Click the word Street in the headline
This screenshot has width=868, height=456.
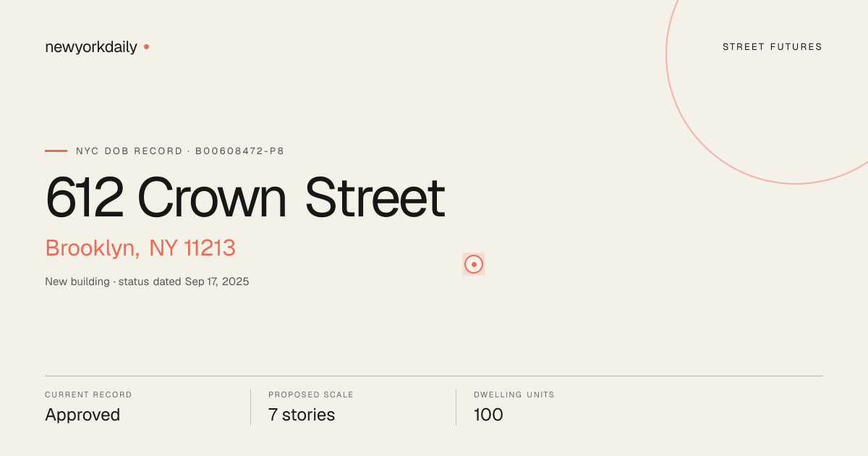375,197
